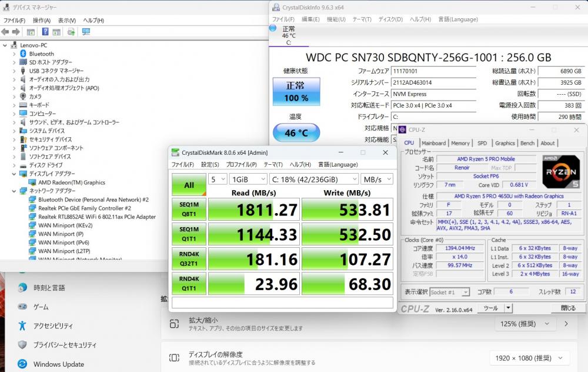Screen dimensions: 588x372
Task: Switch to About tab in CPU-Z
Action: 547,143
